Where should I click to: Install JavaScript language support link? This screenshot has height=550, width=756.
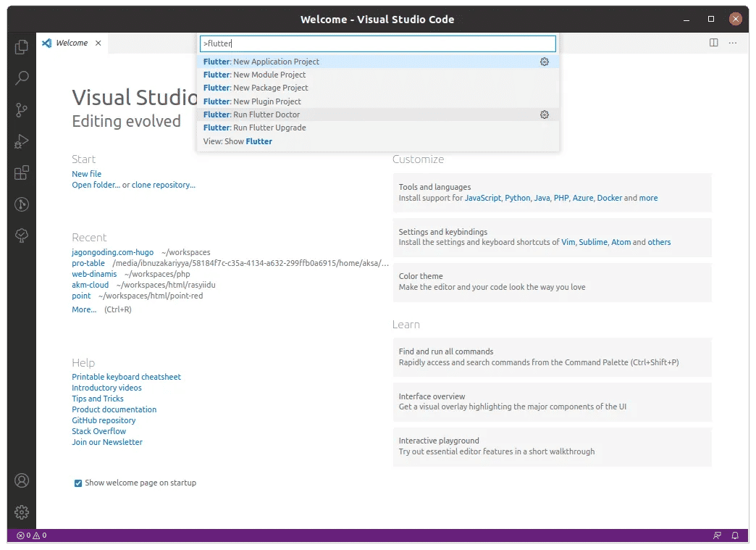482,198
